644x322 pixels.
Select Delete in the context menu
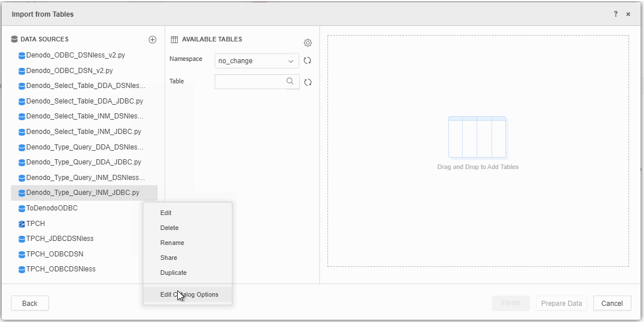[169, 228]
